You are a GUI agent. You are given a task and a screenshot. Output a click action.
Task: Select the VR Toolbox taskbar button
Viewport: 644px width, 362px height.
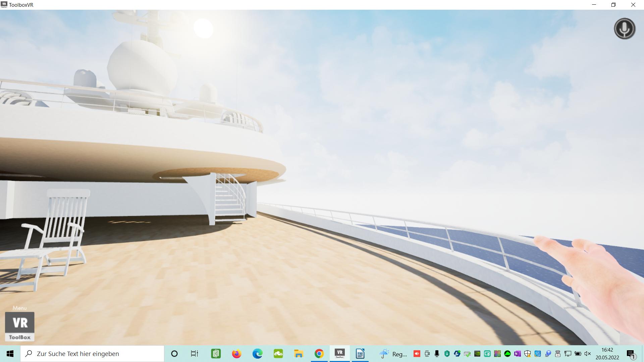[340, 354]
